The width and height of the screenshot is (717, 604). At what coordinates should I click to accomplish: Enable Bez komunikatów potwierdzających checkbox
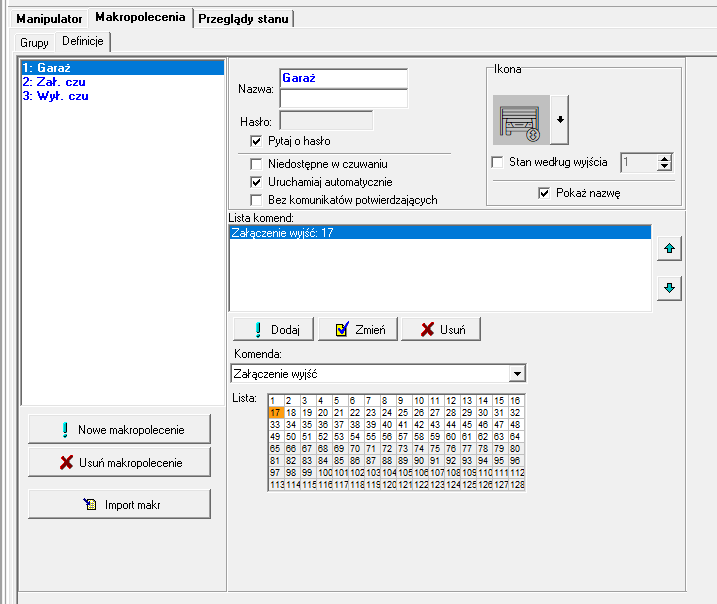256,200
